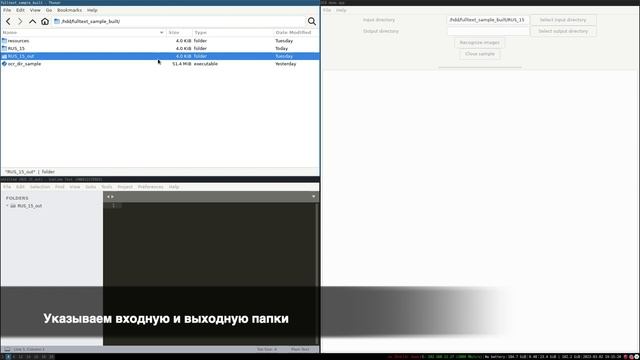Click Close sample button
Viewport: 640px width, 360px height.
pos(480,54)
